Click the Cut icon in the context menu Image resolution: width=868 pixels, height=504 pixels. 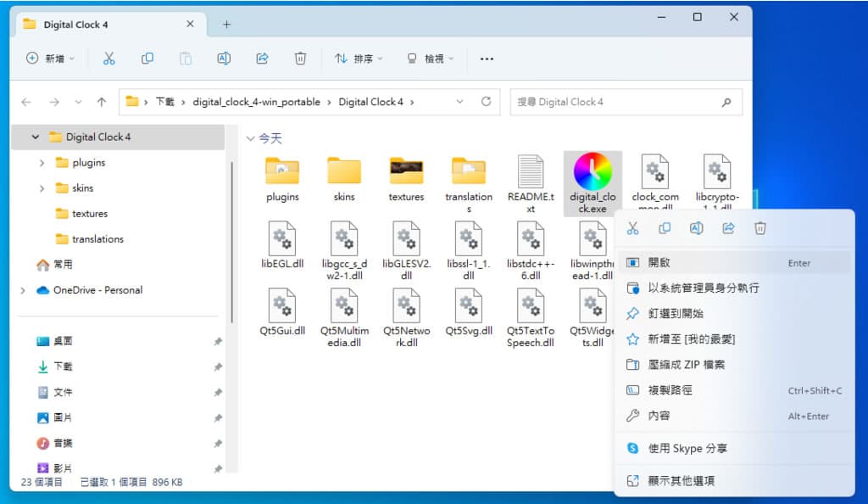point(632,228)
